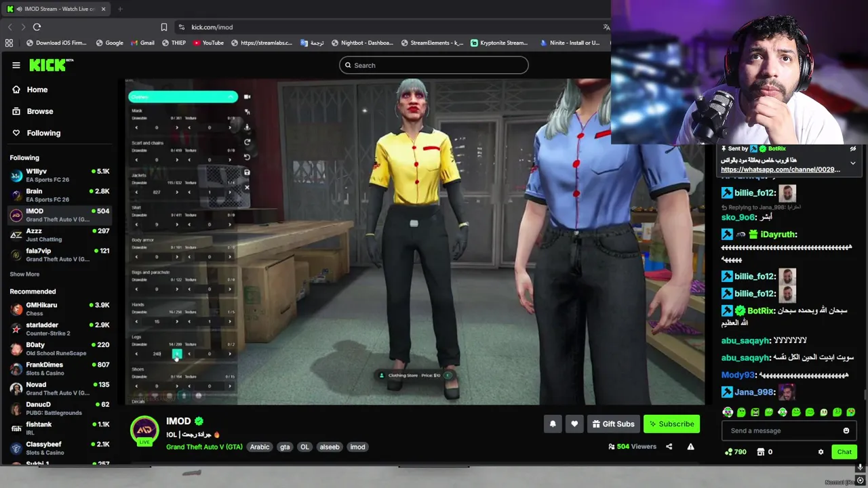Increase Shirt drawable right arrow
This screenshot has height=488, width=868.
tap(177, 224)
